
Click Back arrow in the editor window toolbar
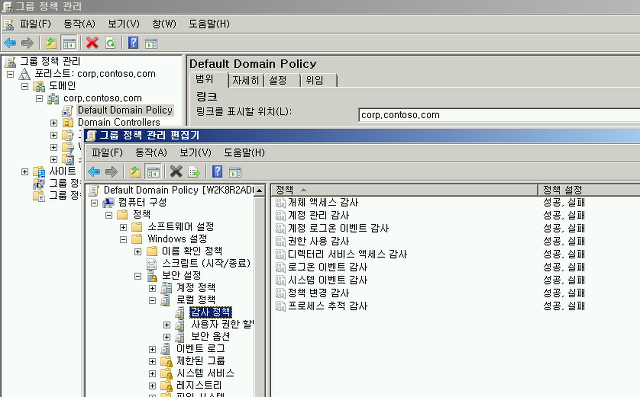pyautogui.click(x=94, y=172)
